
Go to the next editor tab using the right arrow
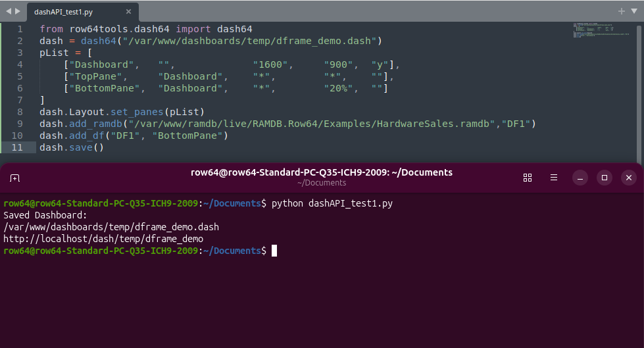(18, 11)
